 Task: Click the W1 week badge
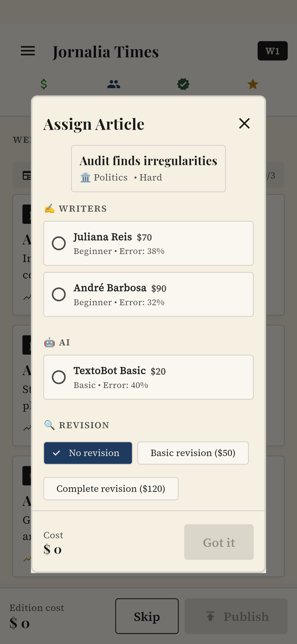click(272, 51)
